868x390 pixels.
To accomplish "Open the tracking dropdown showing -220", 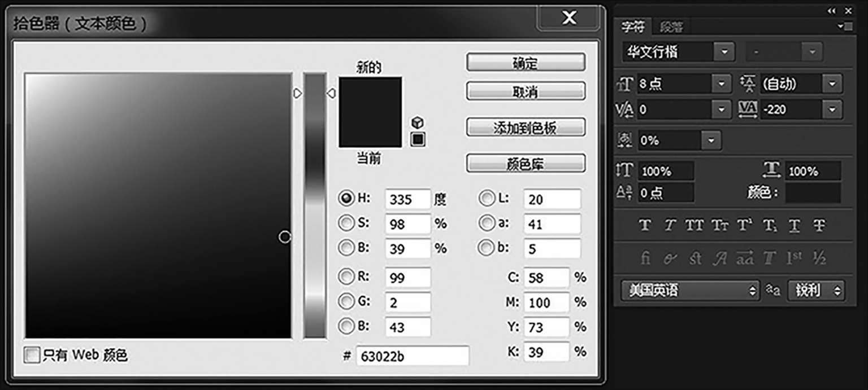I will [832, 109].
